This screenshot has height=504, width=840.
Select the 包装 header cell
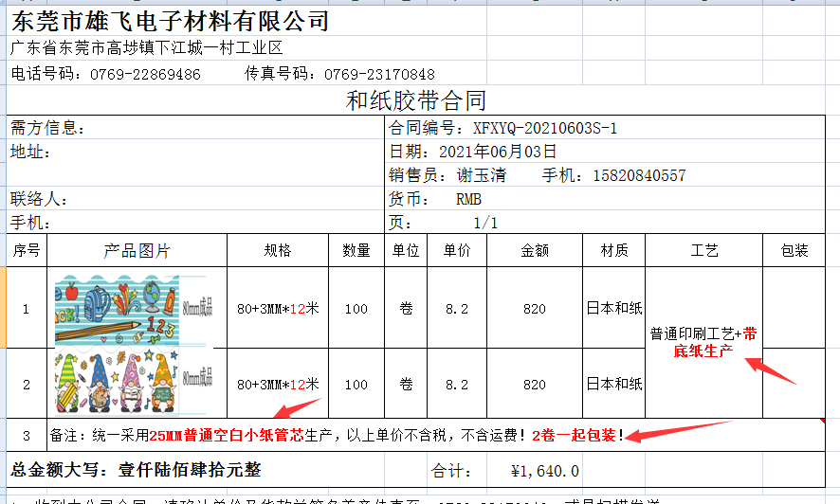tap(794, 251)
